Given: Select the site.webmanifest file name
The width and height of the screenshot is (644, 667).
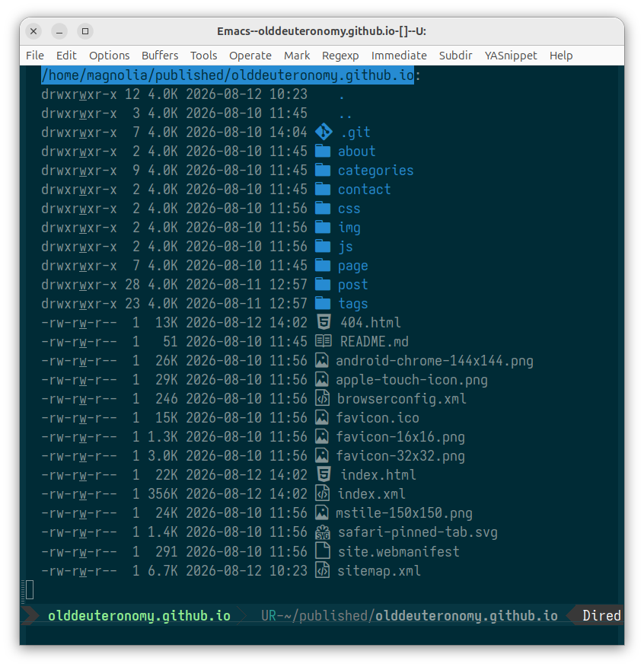Looking at the screenshot, I should pos(399,551).
